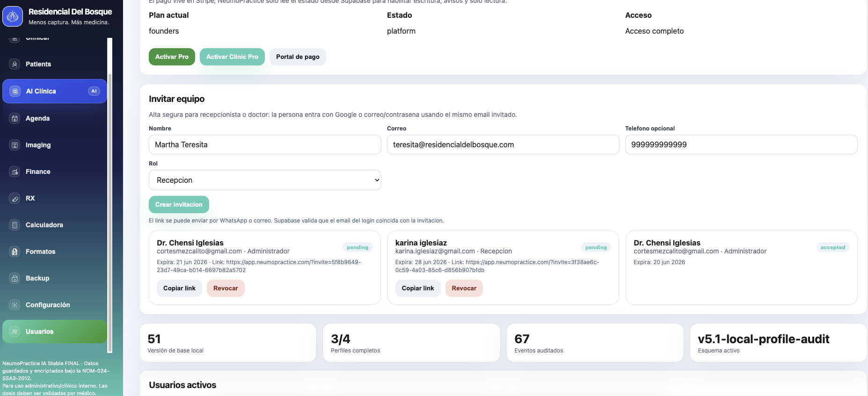Click the founders plan value
868x396 pixels.
coord(164,31)
